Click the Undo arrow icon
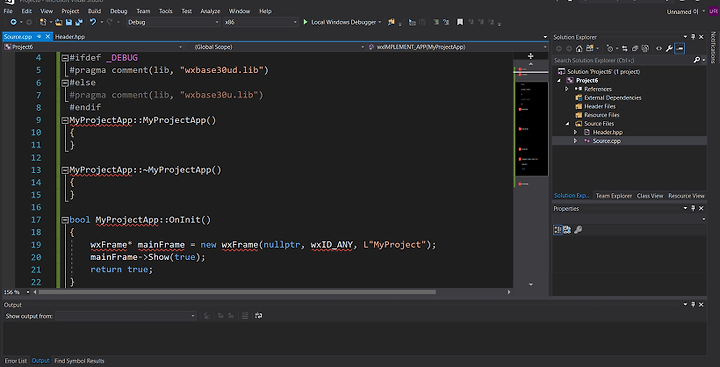This screenshot has width=720, height=367. tap(93, 22)
